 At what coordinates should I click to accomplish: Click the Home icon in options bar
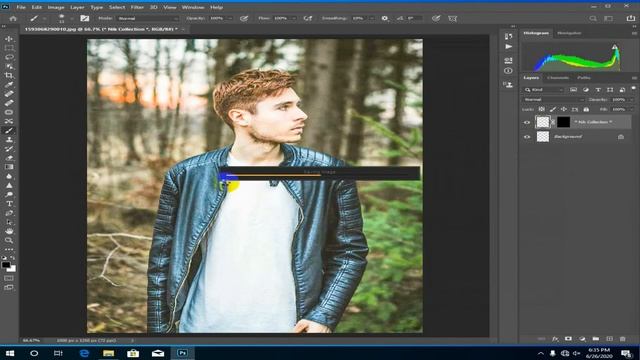pyautogui.click(x=13, y=18)
